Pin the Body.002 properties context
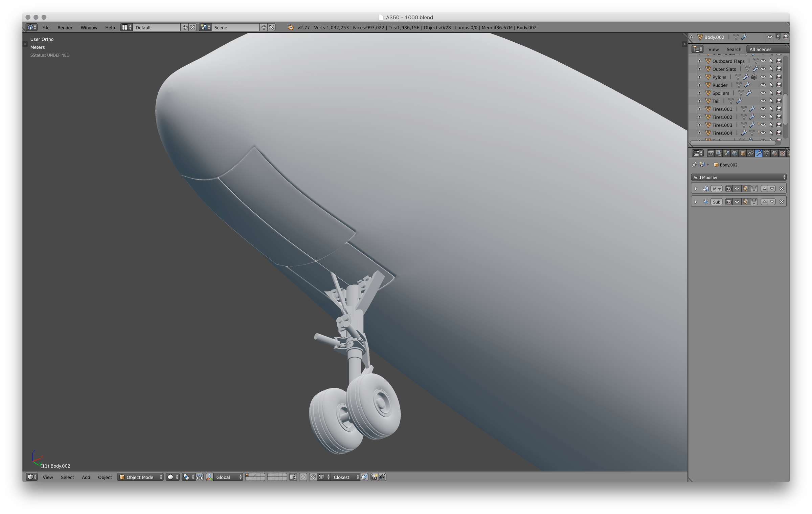This screenshot has width=812, height=514. pyautogui.click(x=694, y=165)
